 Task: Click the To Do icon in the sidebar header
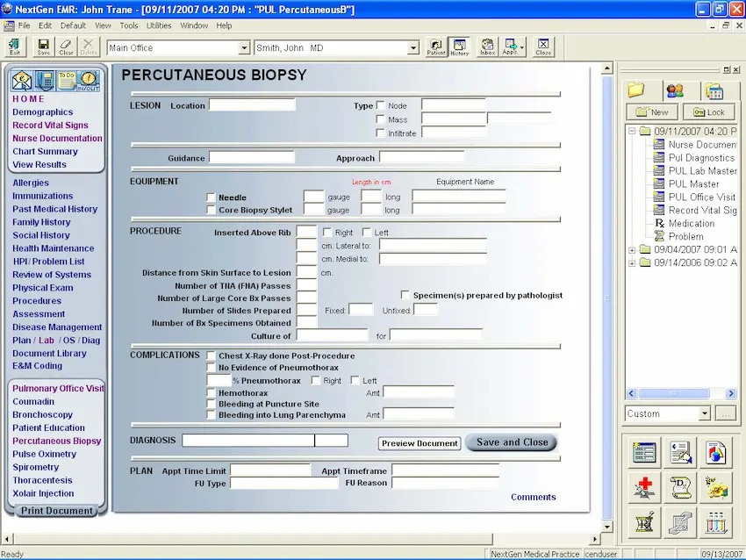pos(65,80)
